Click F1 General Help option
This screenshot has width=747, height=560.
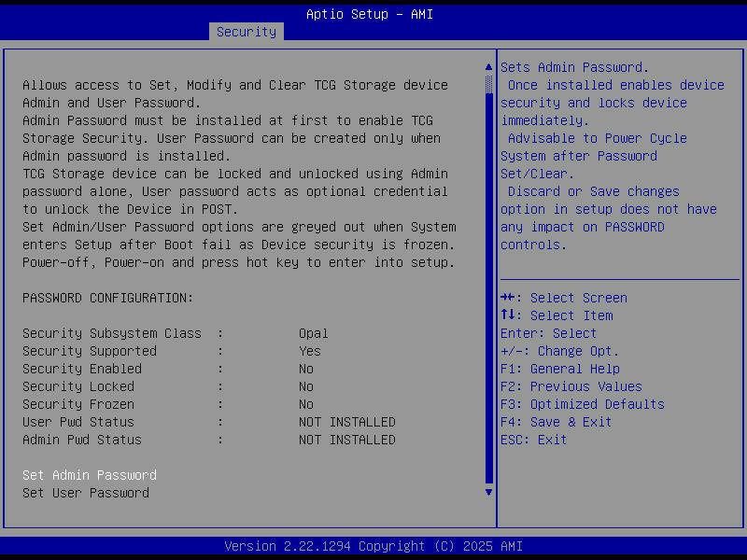coord(561,369)
